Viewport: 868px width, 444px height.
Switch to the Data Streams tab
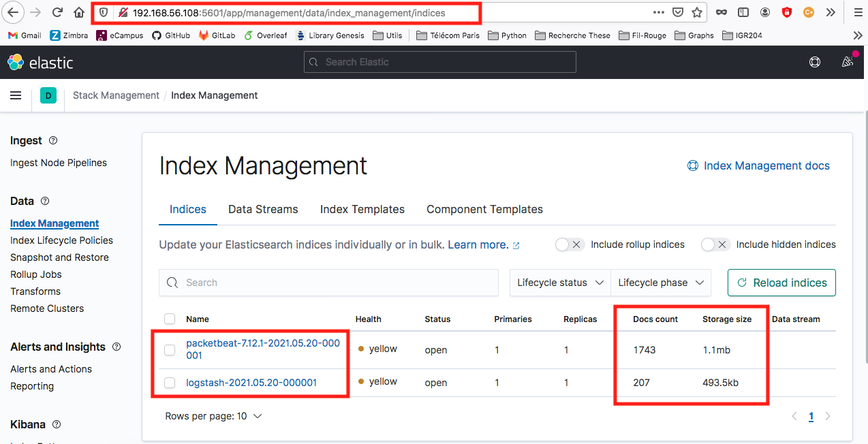click(x=263, y=210)
